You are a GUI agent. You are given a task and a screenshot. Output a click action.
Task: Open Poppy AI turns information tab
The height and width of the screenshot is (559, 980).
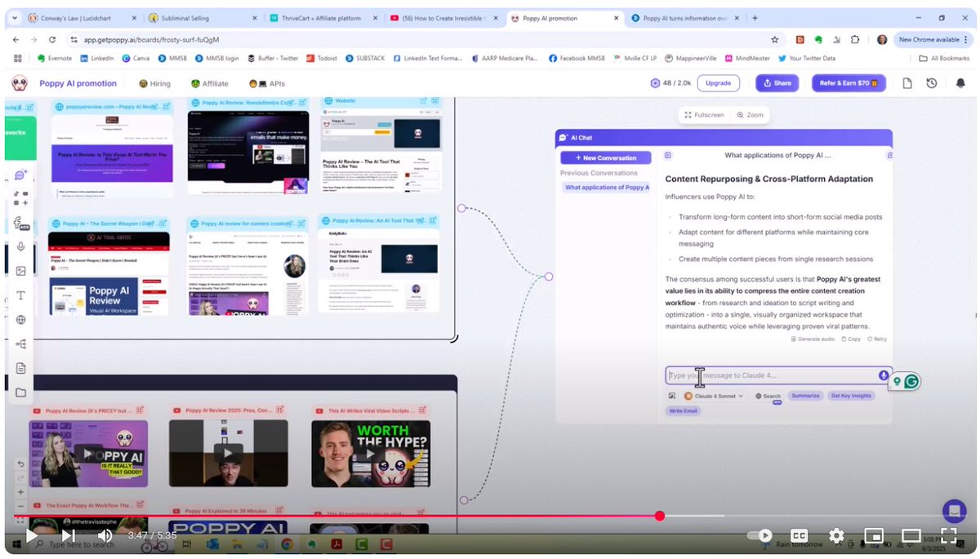pyautogui.click(x=684, y=18)
